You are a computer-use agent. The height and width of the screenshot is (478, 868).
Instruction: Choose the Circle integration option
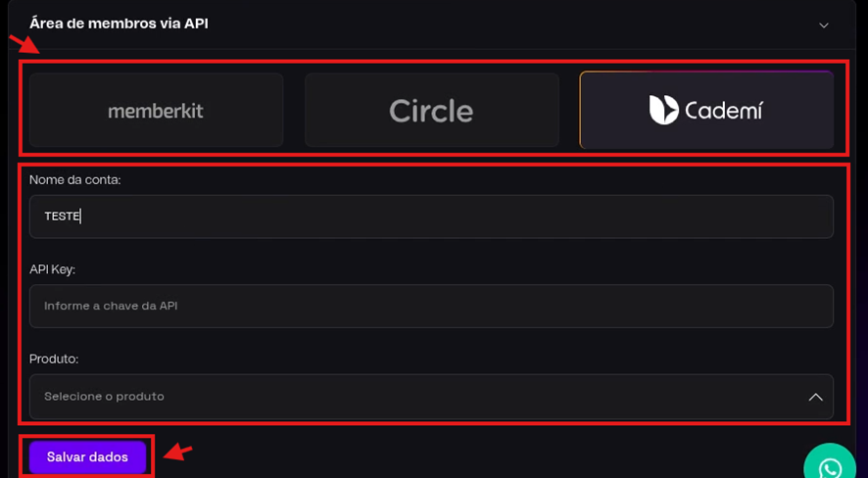431,110
